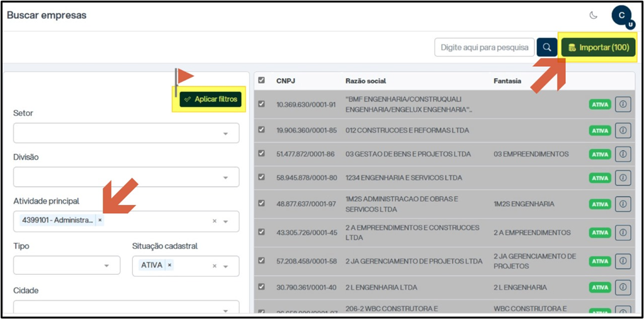The image size is (644, 319).
Task: Remove the 4399101 - Administra... tag
Action: (x=100, y=221)
